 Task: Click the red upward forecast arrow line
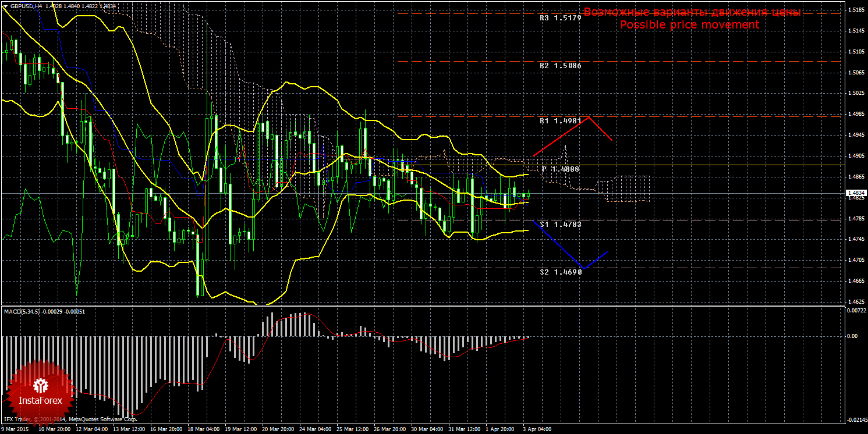561,136
